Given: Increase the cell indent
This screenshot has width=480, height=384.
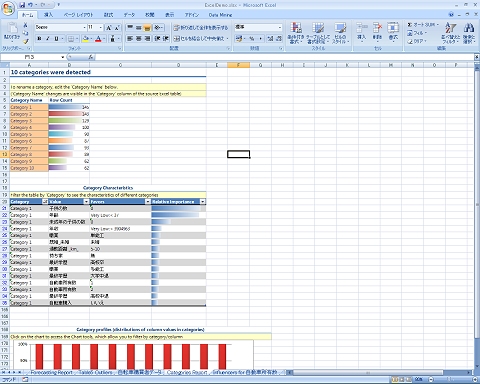Looking at the screenshot, I should pyautogui.click(x=166, y=39).
